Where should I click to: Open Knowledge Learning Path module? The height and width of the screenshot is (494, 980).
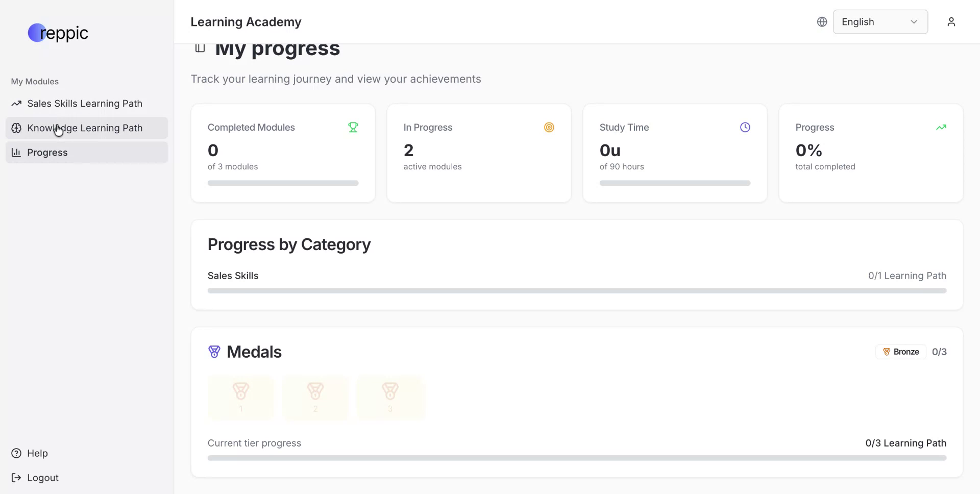tap(85, 128)
